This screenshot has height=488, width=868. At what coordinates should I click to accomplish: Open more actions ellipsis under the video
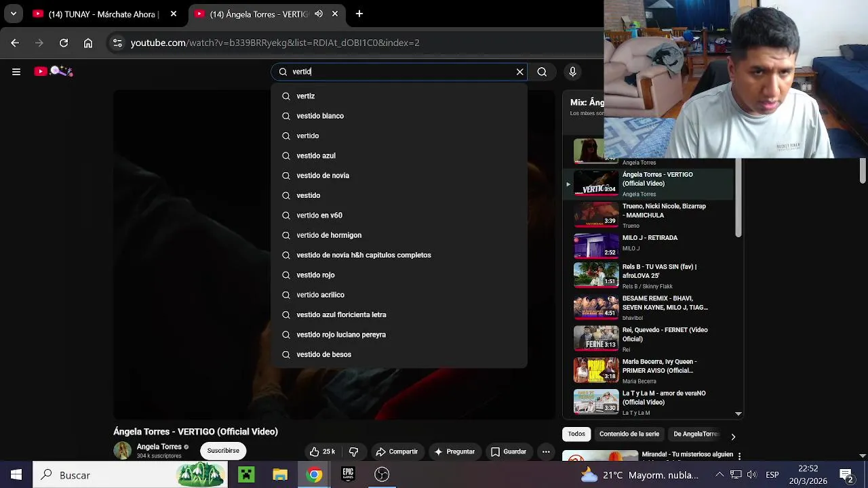546,451
